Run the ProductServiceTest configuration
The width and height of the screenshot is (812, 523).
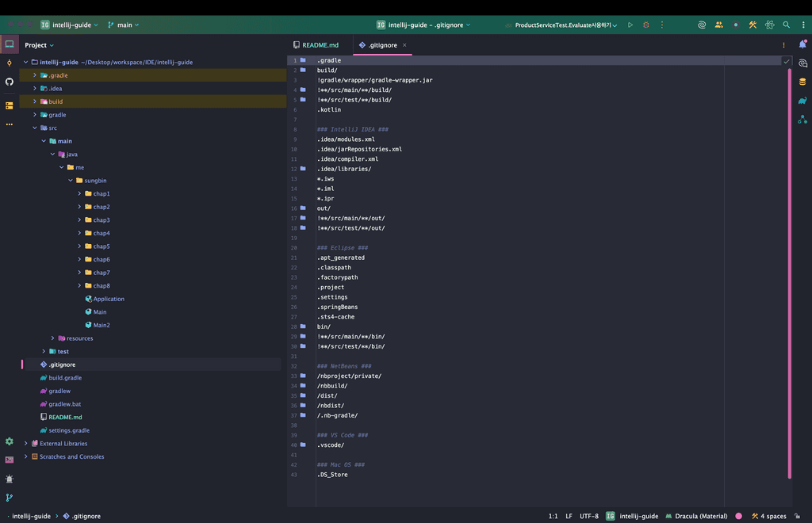point(630,25)
